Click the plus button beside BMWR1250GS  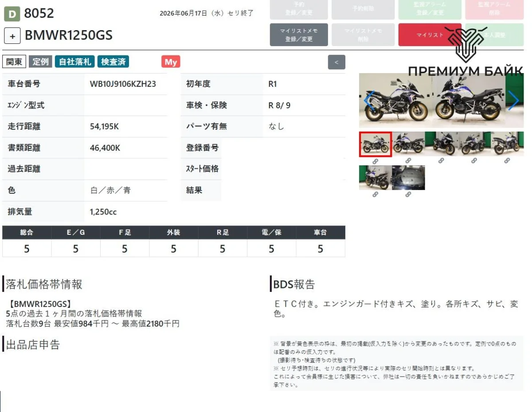[12, 36]
